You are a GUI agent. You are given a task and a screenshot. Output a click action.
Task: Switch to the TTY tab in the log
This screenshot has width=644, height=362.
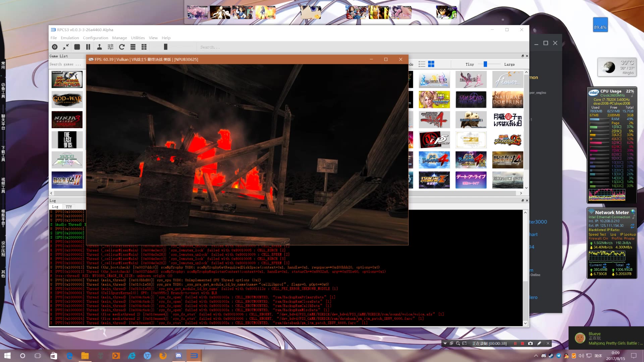click(69, 206)
